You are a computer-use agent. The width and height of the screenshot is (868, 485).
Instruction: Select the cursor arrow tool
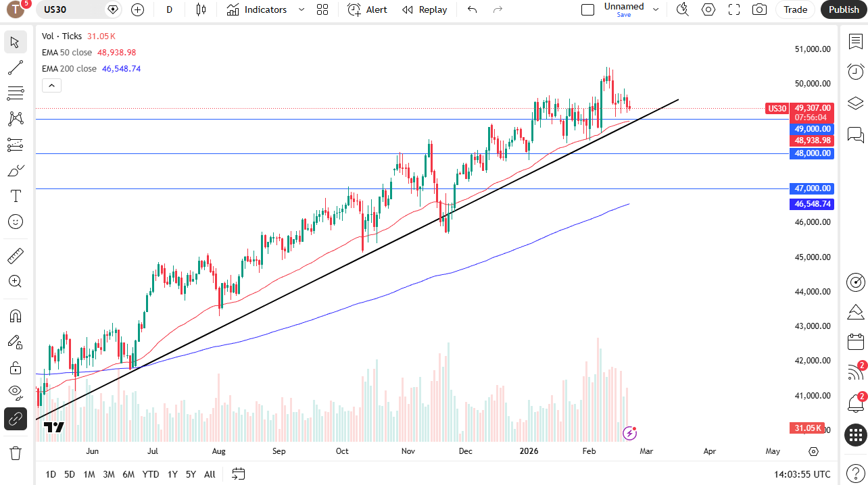(15, 42)
